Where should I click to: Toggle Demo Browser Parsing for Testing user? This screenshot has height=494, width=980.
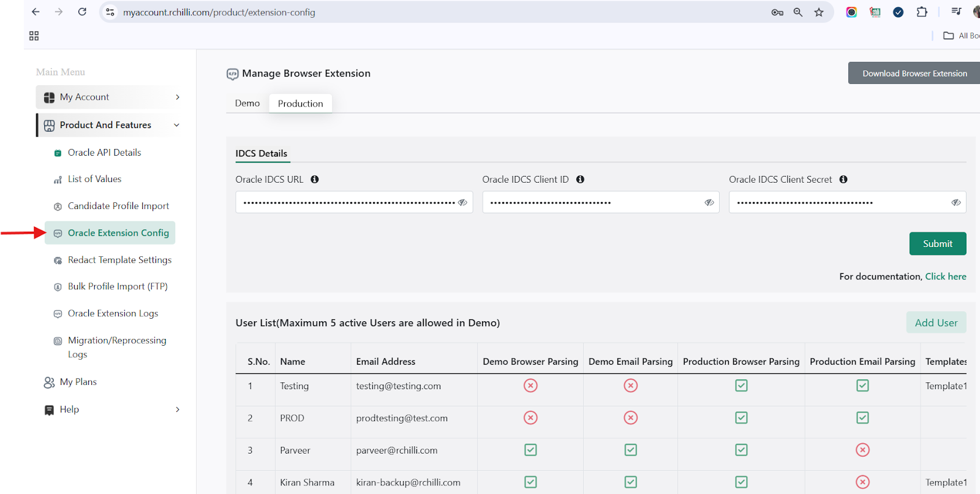[530, 386]
